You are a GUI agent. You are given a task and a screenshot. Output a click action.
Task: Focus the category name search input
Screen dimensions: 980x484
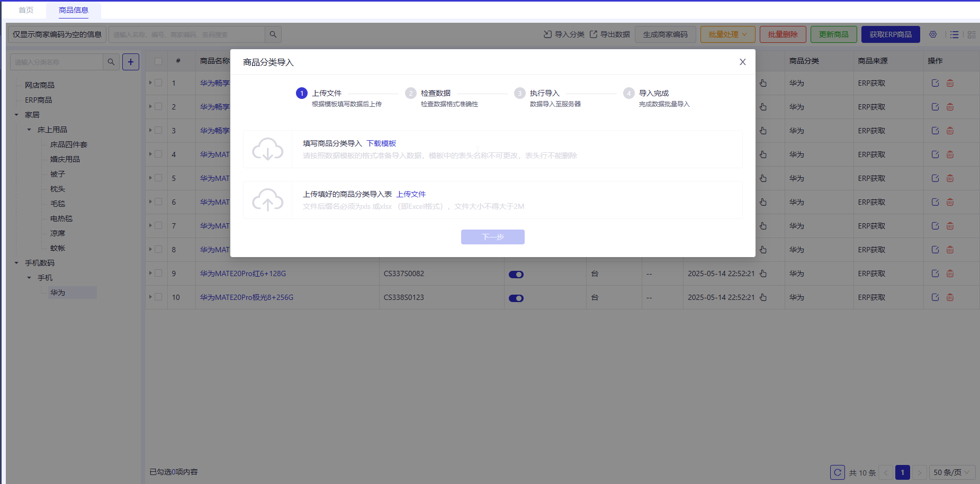[57, 62]
